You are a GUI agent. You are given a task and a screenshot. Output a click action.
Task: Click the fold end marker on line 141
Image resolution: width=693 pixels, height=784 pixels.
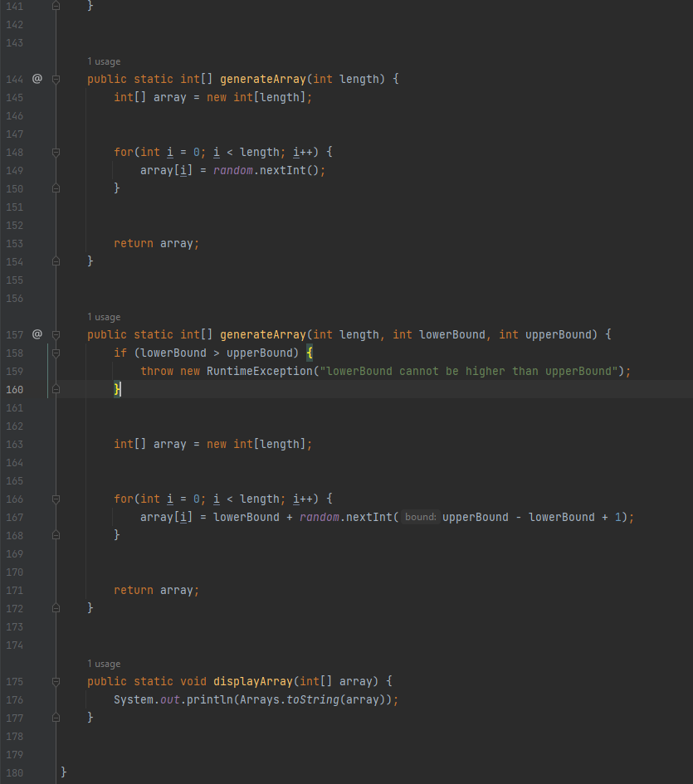(56, 6)
